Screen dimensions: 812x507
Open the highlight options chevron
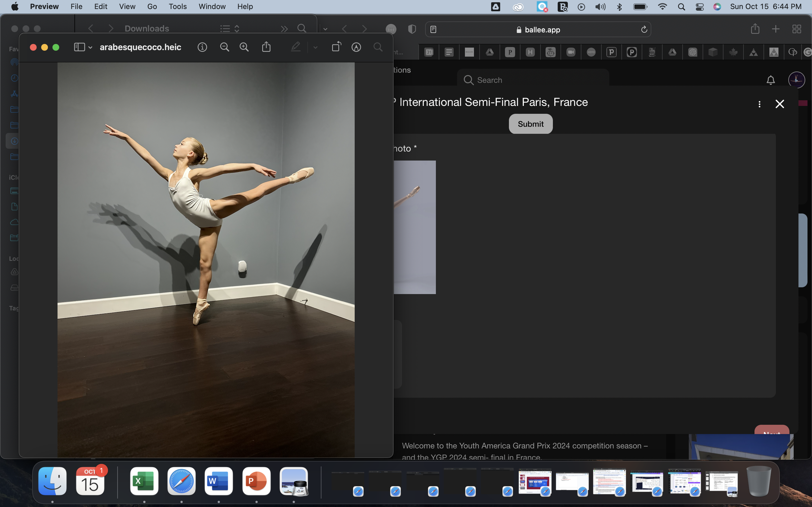tap(315, 48)
